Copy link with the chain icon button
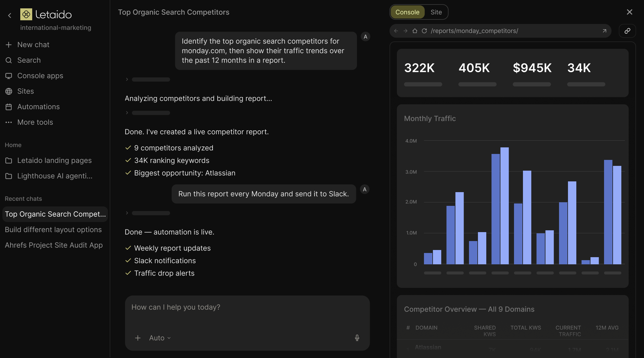Screen dimensions: 644x358 click(627, 31)
